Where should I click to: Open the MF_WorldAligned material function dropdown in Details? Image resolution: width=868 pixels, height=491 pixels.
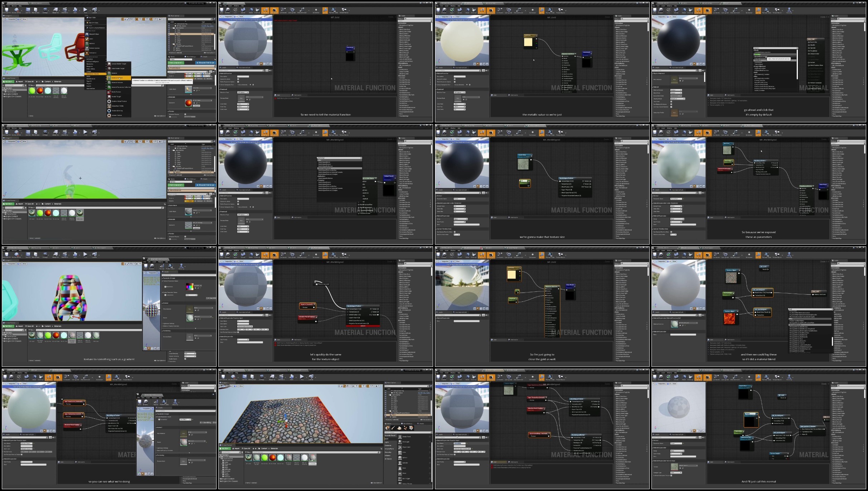pos(688,323)
